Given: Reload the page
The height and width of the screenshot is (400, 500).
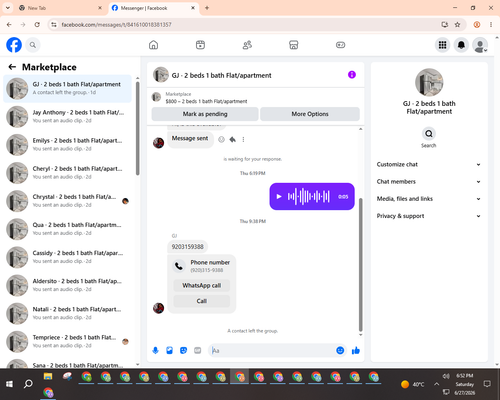Looking at the screenshot, I should 37,24.
